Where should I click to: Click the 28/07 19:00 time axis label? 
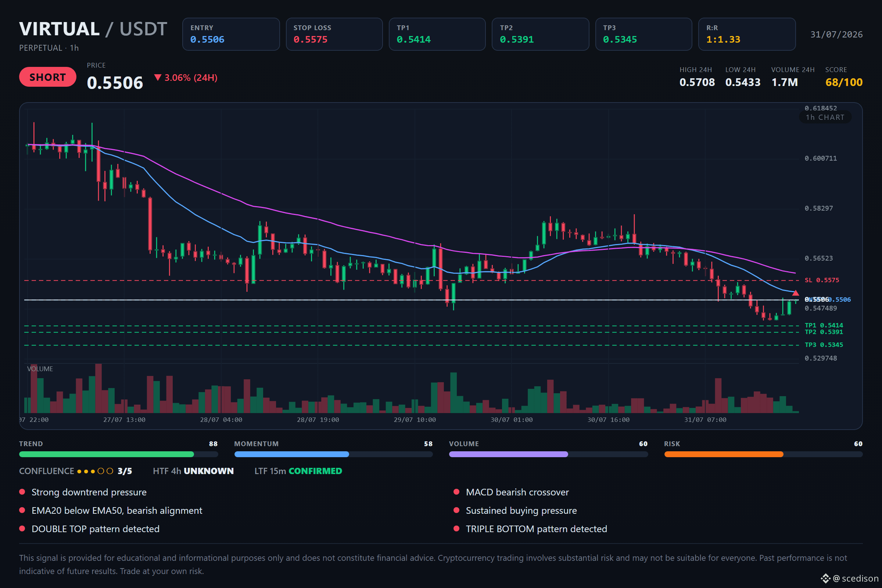coord(318,420)
